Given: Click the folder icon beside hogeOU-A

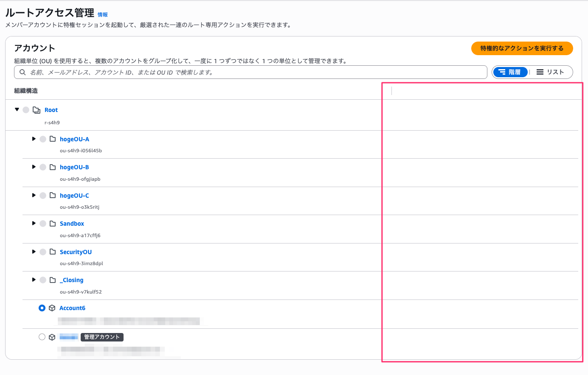Looking at the screenshot, I should coord(53,139).
